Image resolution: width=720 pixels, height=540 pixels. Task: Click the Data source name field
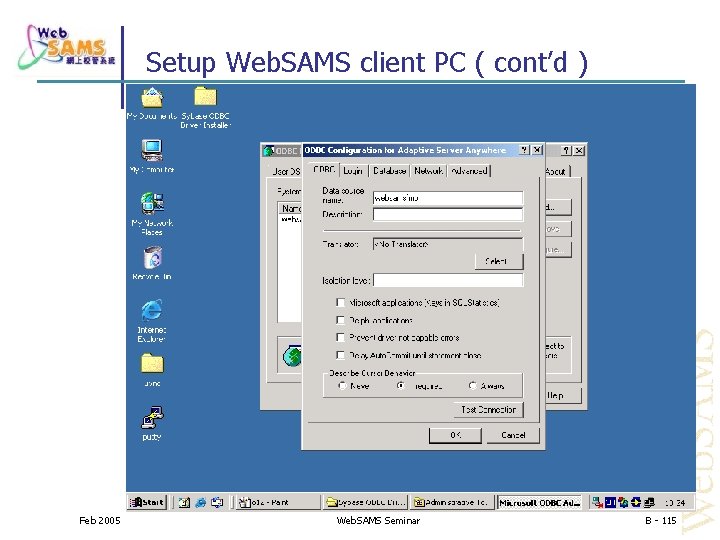(448, 198)
